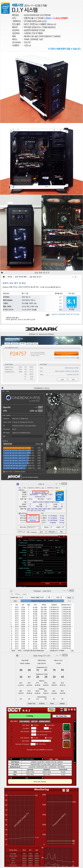Click the Save button in 3DMark 11
This screenshot has height=868, width=83.
coord(73,379)
